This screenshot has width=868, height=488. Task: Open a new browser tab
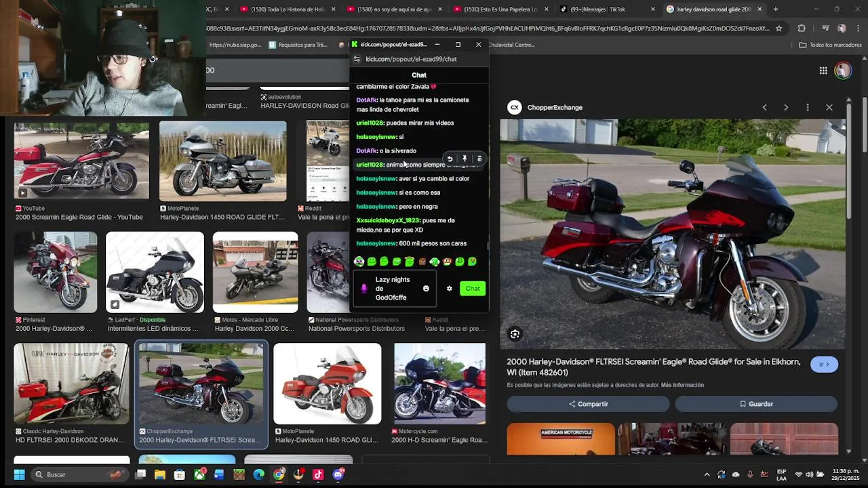776,9
